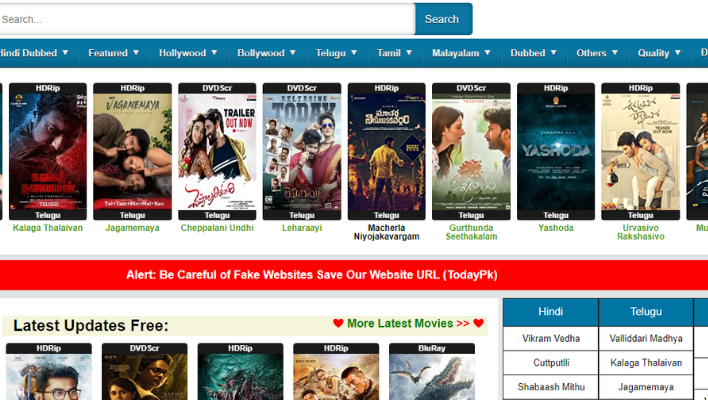Open Gurthunda Seethakalam poster

click(x=471, y=152)
